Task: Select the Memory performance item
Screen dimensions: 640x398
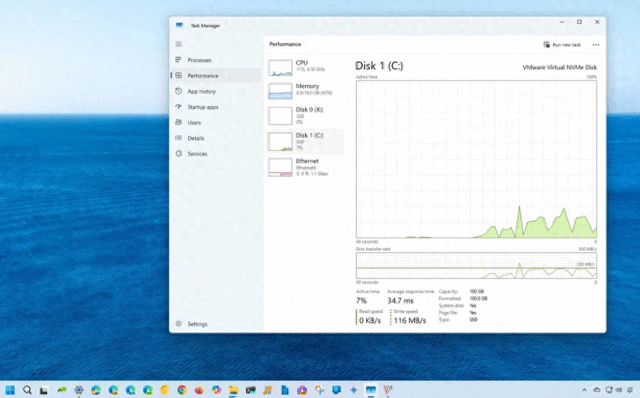Action: (305, 91)
